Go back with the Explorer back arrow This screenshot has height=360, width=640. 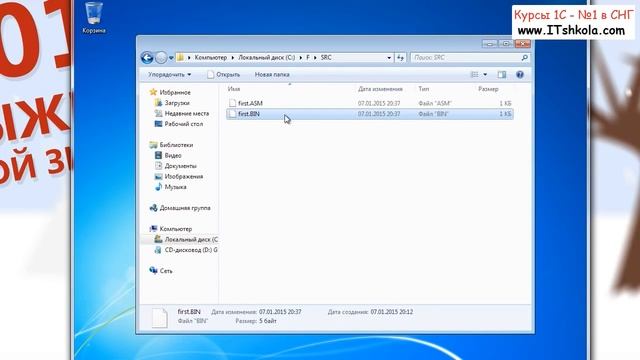click(147, 58)
